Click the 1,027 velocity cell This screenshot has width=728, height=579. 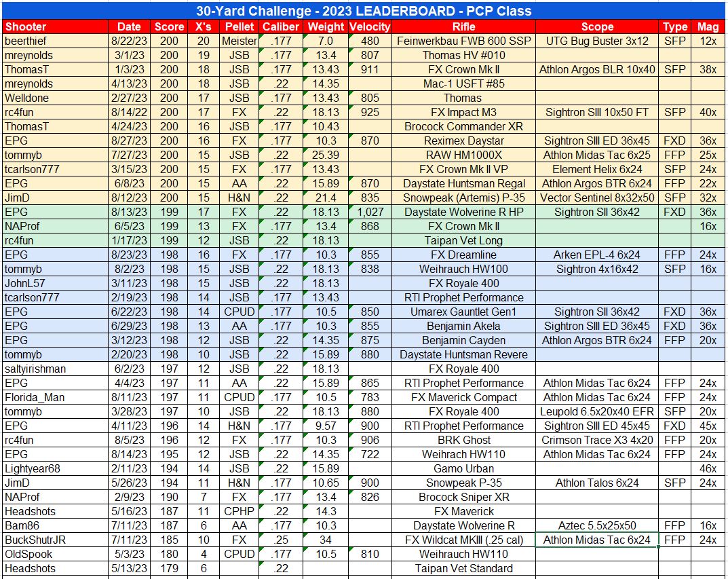pos(370,212)
